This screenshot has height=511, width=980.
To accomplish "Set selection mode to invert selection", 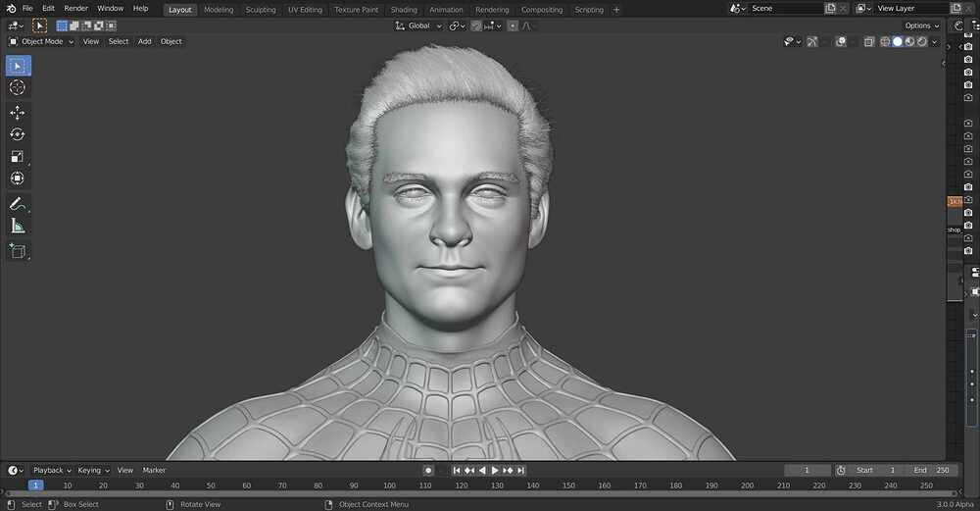I will [99, 26].
